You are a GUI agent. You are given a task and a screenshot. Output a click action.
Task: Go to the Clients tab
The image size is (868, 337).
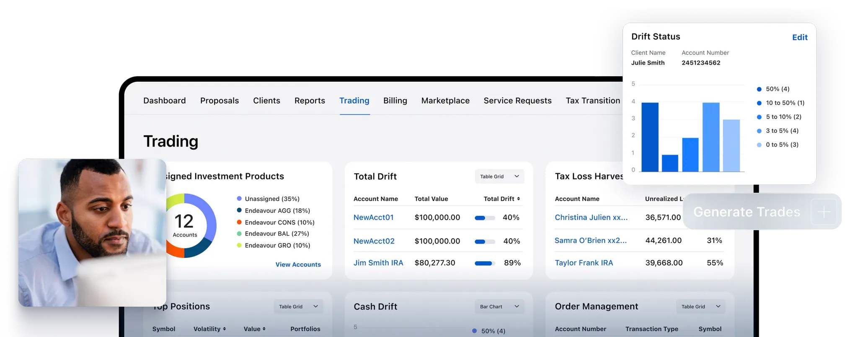266,101
